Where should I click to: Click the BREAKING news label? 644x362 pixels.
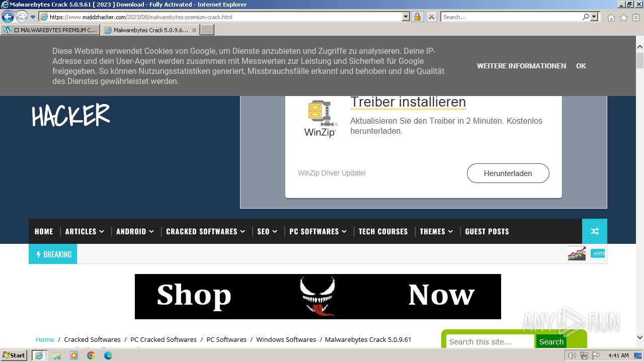(53, 254)
